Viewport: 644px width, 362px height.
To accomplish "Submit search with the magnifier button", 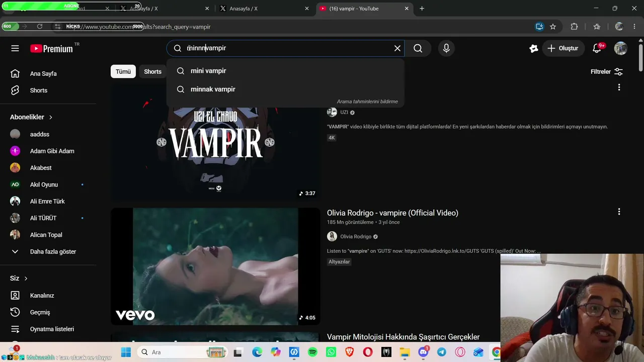I will (418, 48).
